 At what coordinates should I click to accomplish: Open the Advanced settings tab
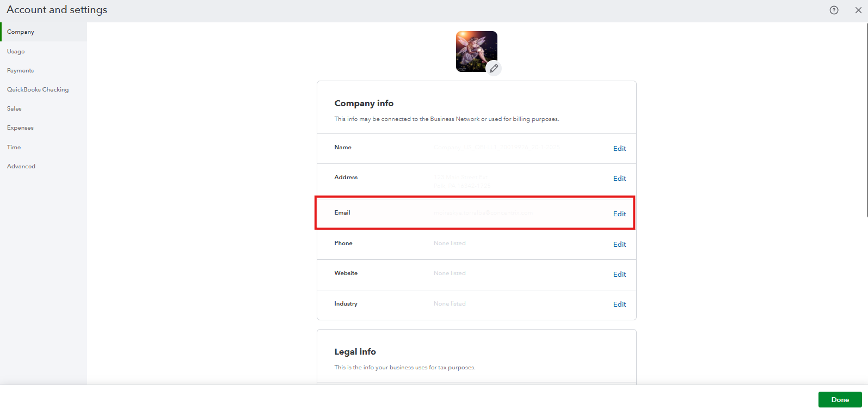coord(21,167)
